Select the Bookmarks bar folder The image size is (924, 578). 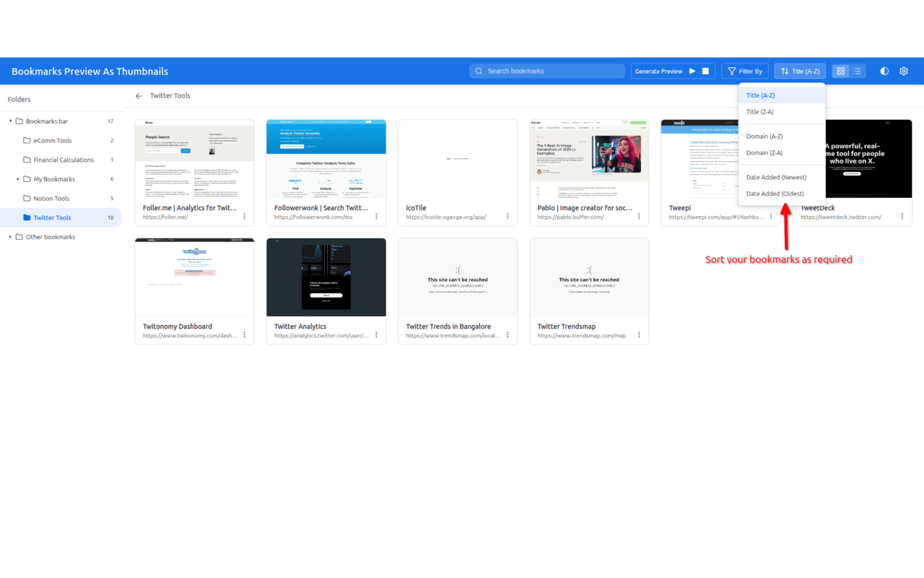(x=61, y=121)
